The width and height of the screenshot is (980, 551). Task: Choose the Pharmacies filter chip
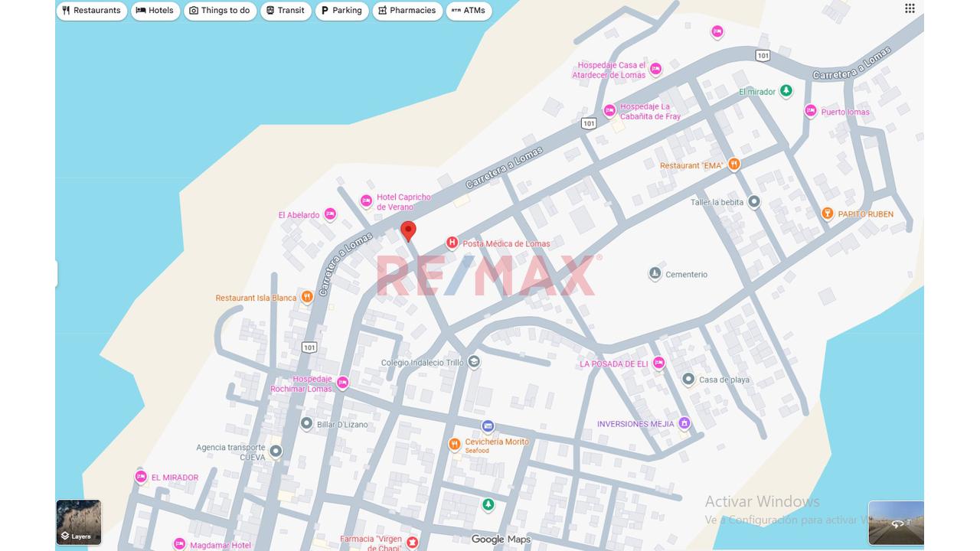407,11
